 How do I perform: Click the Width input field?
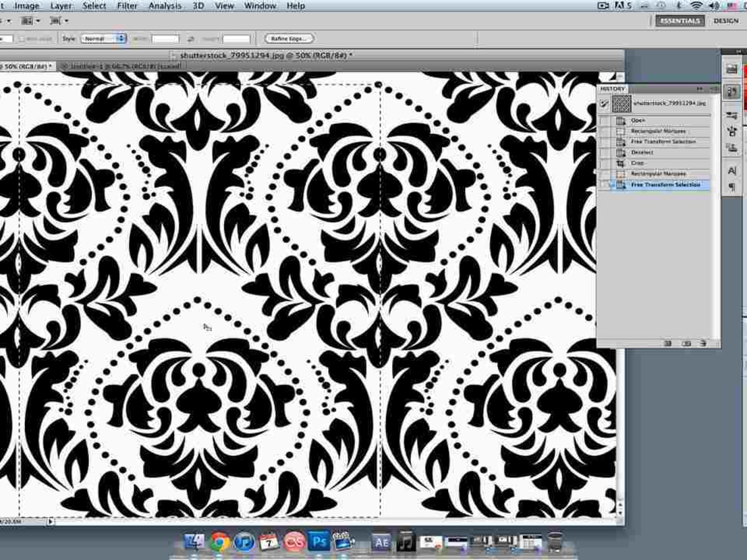[165, 39]
